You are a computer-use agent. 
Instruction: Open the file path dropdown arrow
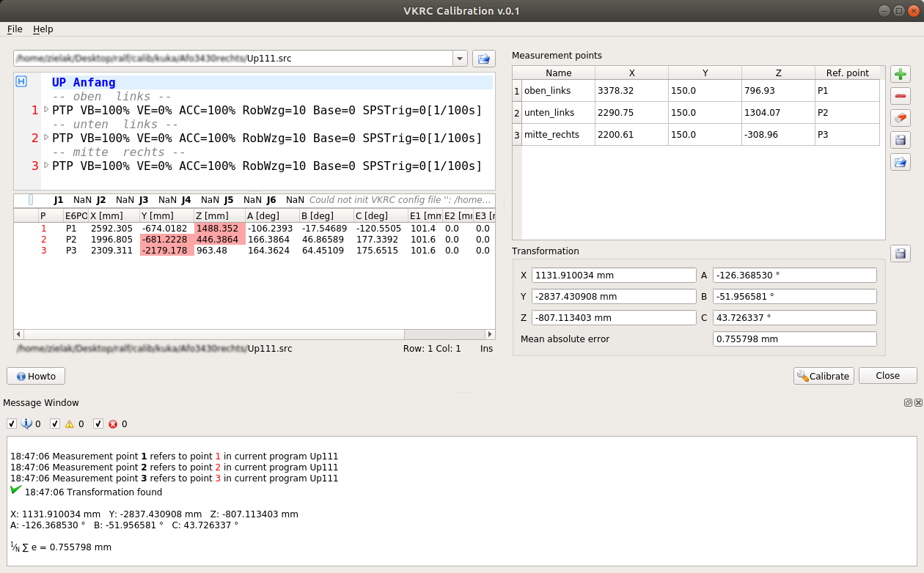click(x=460, y=59)
